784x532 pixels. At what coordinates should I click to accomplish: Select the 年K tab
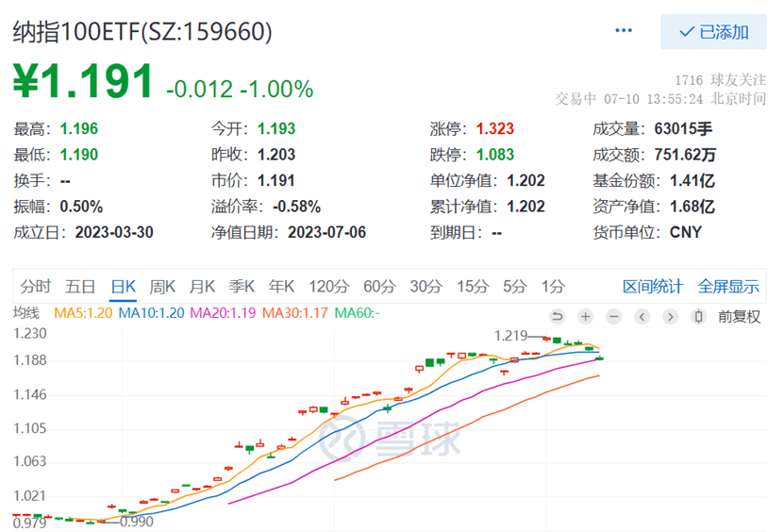click(281, 287)
